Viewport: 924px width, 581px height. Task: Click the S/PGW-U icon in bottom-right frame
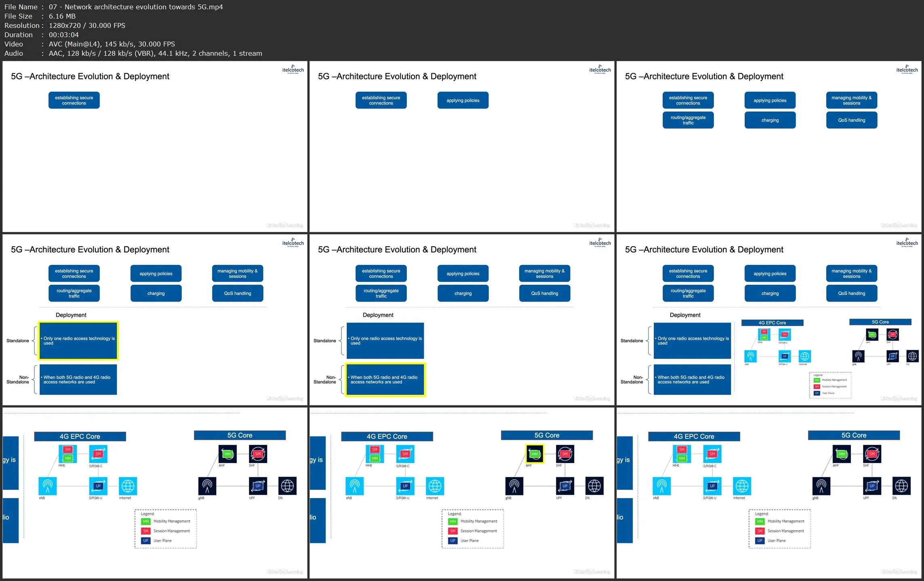[712, 486]
